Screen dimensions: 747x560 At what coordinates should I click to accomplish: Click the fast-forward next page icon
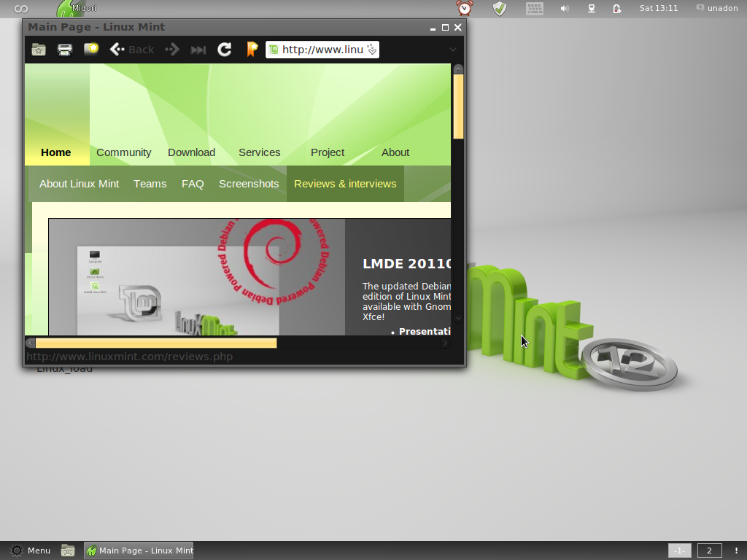coord(198,50)
